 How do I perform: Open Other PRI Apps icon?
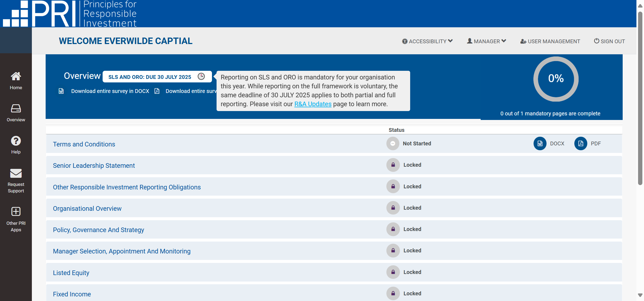(16, 212)
